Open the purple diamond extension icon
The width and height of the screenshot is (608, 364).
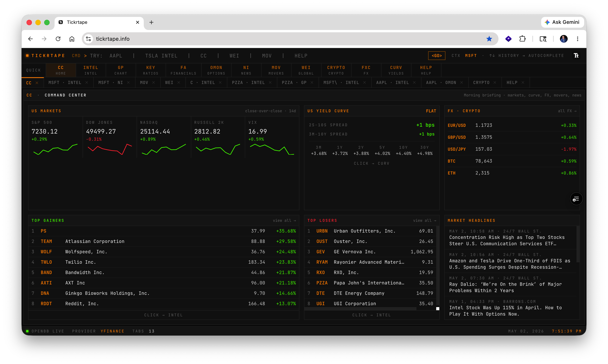tap(508, 39)
